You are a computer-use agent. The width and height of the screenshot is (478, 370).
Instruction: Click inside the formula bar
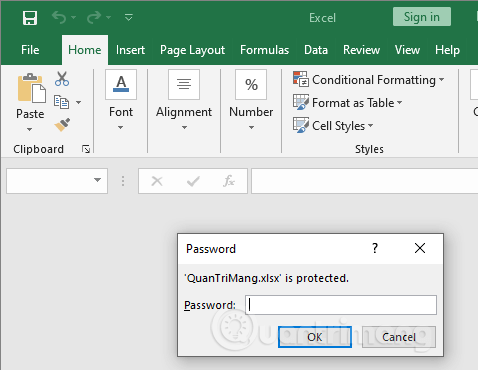pos(365,181)
